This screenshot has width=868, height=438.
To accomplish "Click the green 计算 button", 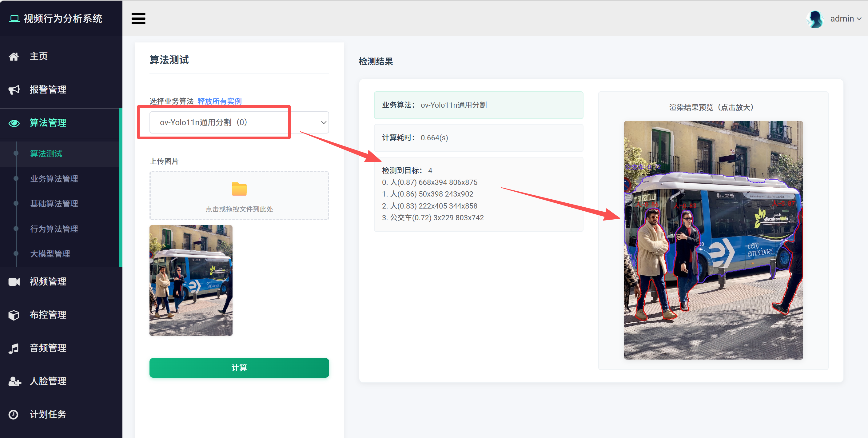I will click(x=239, y=368).
